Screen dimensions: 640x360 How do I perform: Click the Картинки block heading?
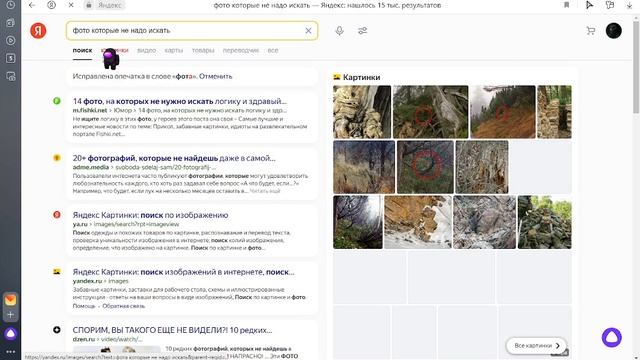pyautogui.click(x=362, y=77)
